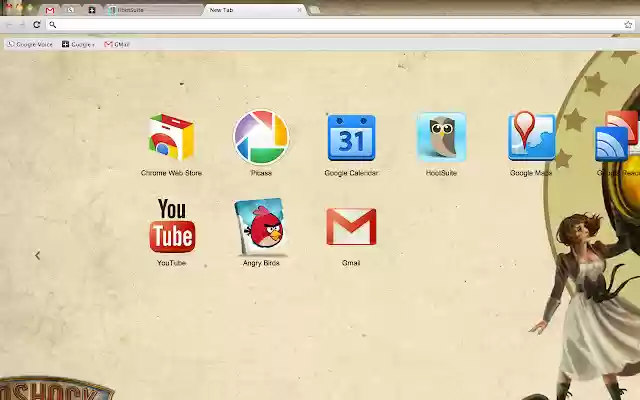The image size is (640, 400).
Task: Open a new browser tab
Action: [x=314, y=10]
